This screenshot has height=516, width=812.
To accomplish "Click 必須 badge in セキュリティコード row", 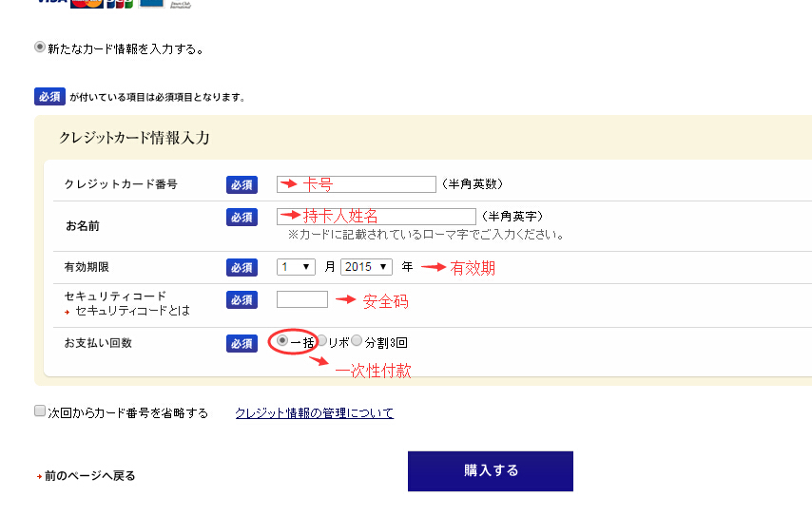I will 242,299.
